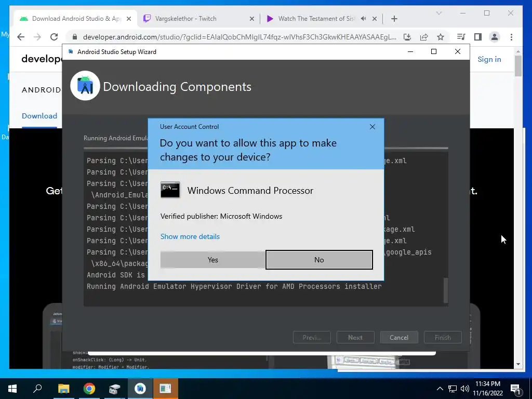Viewport: 532px width, 399px height.
Task: Click the install app icon in the address bar
Action: 407,37
